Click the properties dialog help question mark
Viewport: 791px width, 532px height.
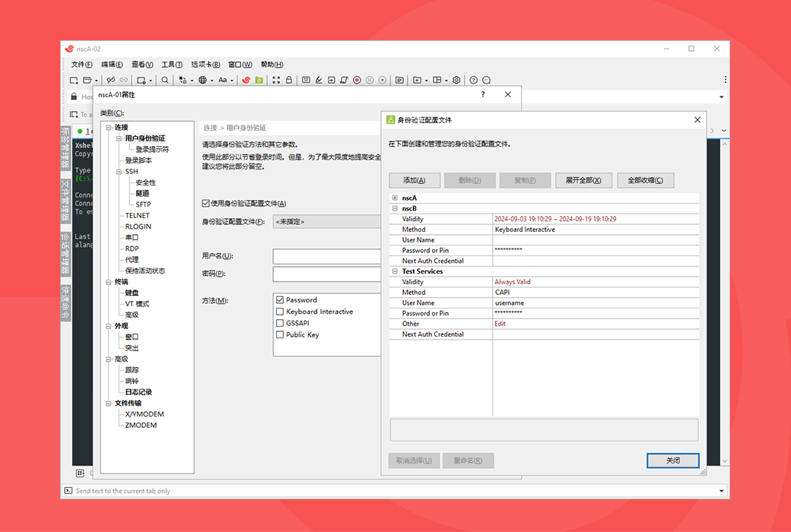[x=483, y=94]
